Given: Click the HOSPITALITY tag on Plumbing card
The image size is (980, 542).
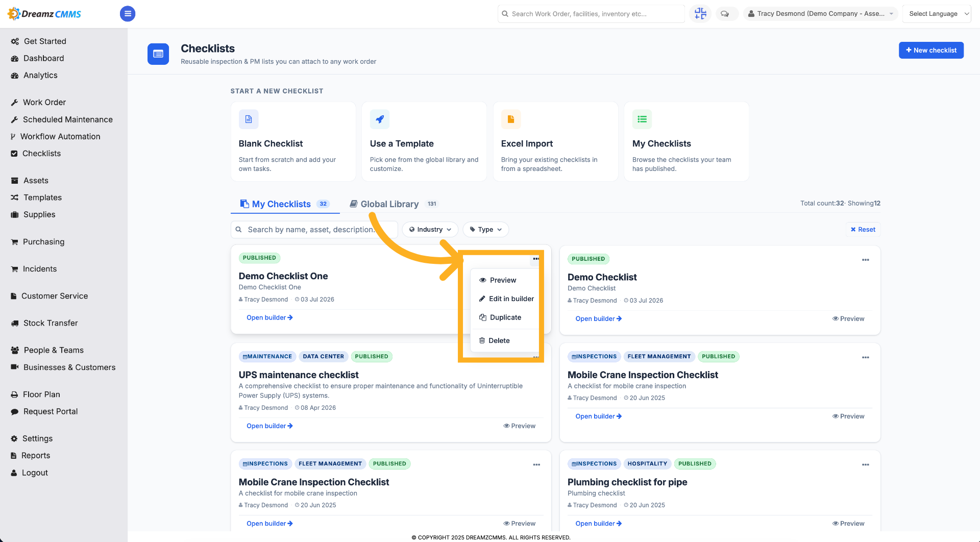Looking at the screenshot, I should [647, 463].
